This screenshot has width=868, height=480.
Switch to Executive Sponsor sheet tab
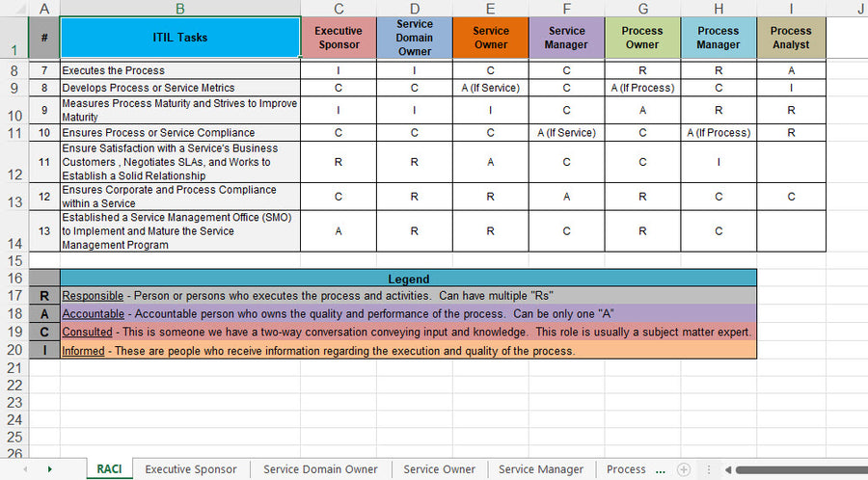pos(191,469)
